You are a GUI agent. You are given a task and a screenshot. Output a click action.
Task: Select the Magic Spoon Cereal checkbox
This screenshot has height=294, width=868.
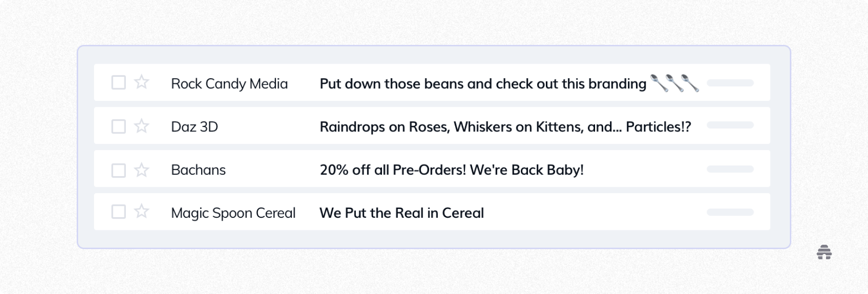pos(119,212)
